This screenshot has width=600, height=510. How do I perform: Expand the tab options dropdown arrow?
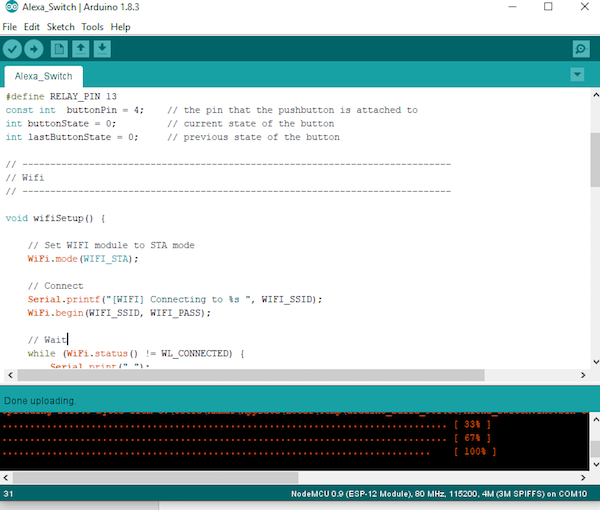pos(576,75)
